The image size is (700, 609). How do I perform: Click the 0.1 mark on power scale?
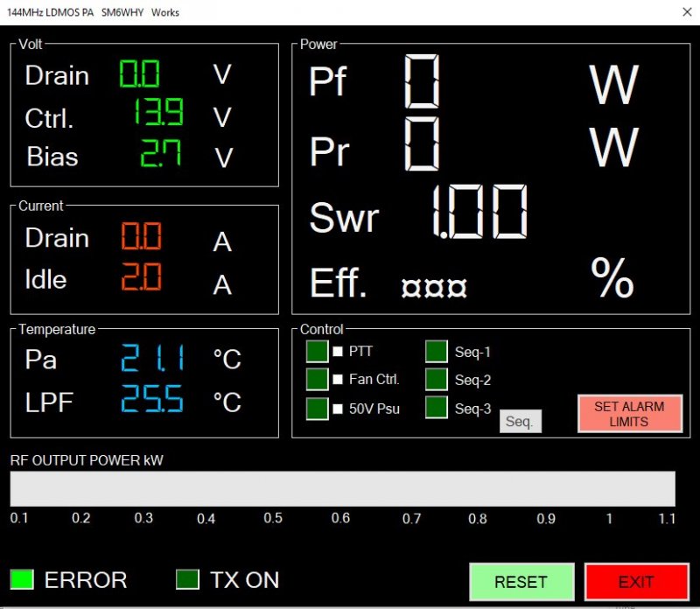click(x=19, y=518)
